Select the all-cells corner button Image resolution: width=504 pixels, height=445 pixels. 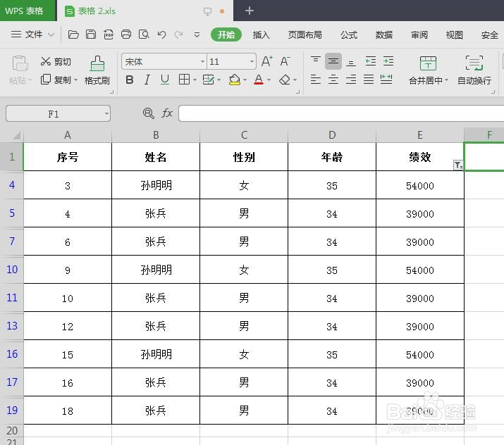[12, 135]
